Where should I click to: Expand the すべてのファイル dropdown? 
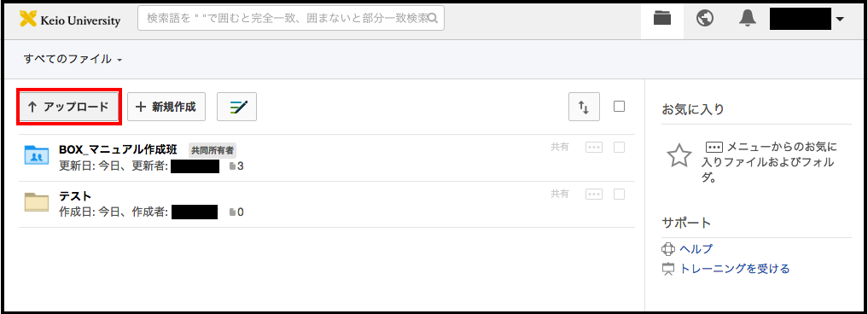[x=73, y=59]
